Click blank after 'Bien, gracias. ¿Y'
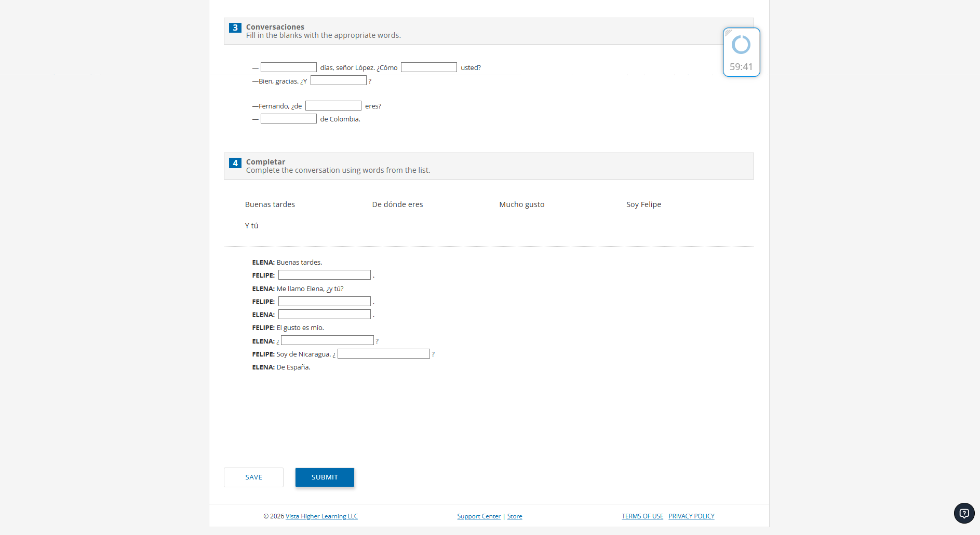The height and width of the screenshot is (535, 980). [x=339, y=80]
